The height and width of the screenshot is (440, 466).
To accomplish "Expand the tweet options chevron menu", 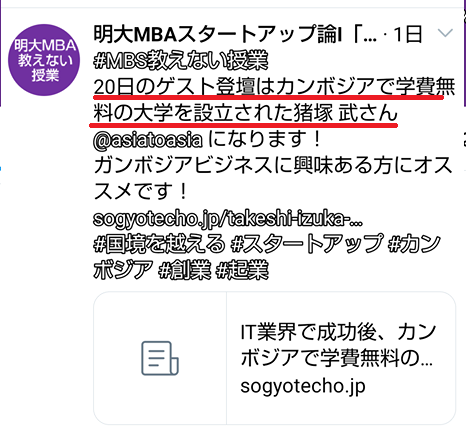I will click(x=445, y=33).
